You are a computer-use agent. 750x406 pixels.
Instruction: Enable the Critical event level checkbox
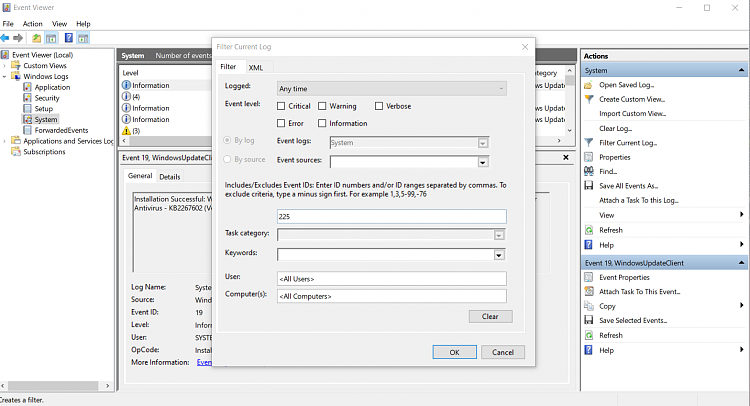(x=281, y=106)
